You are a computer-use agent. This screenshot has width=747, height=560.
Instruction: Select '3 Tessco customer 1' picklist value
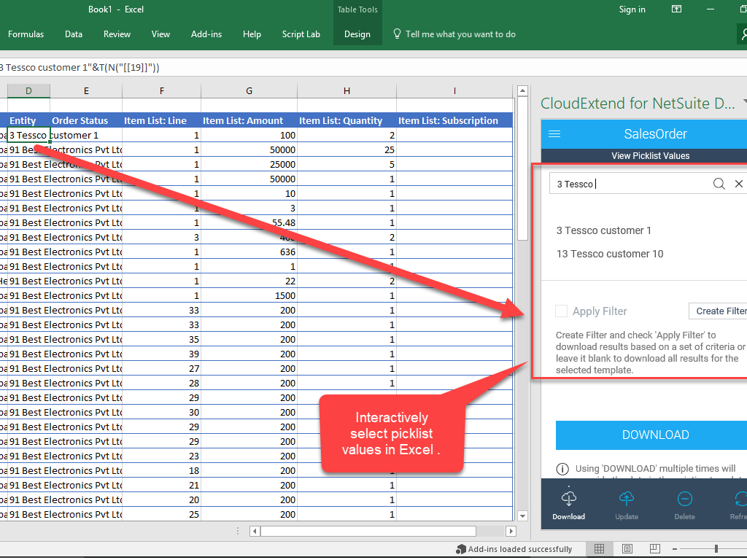pos(603,230)
